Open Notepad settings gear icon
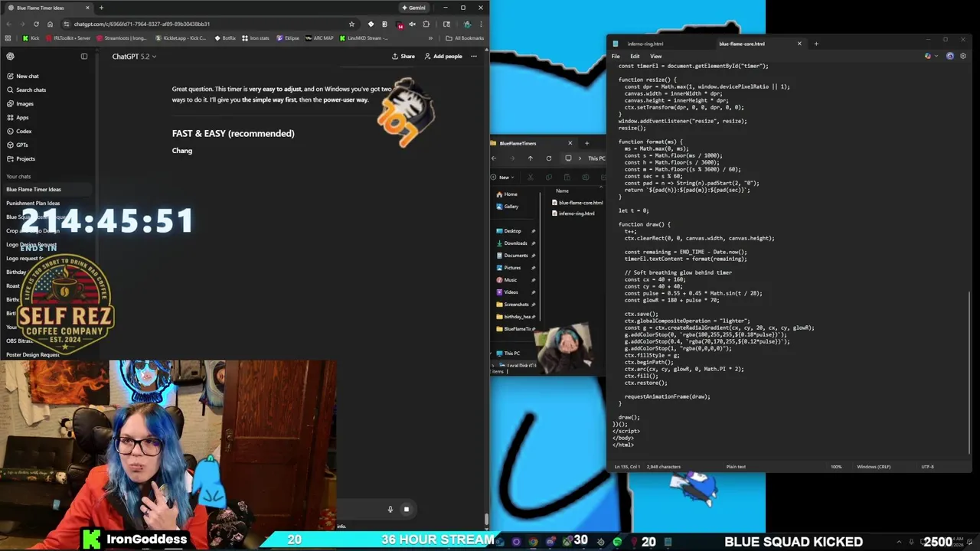 tap(963, 56)
